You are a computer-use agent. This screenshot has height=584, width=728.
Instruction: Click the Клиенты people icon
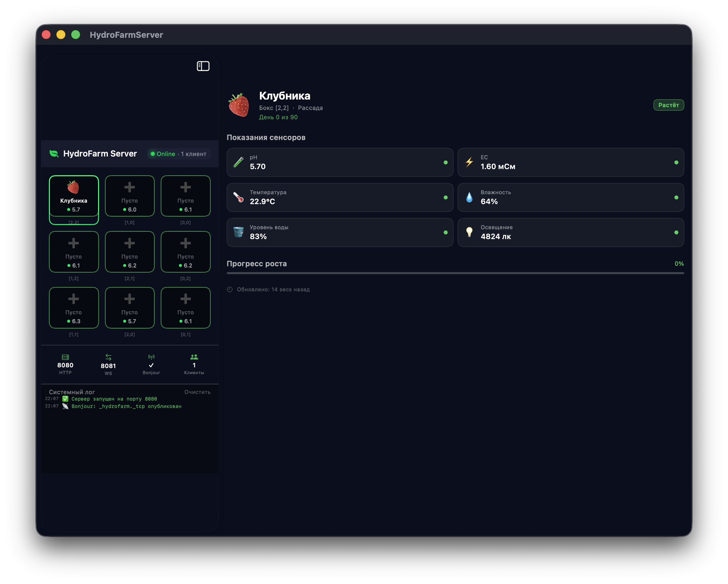[x=194, y=357]
